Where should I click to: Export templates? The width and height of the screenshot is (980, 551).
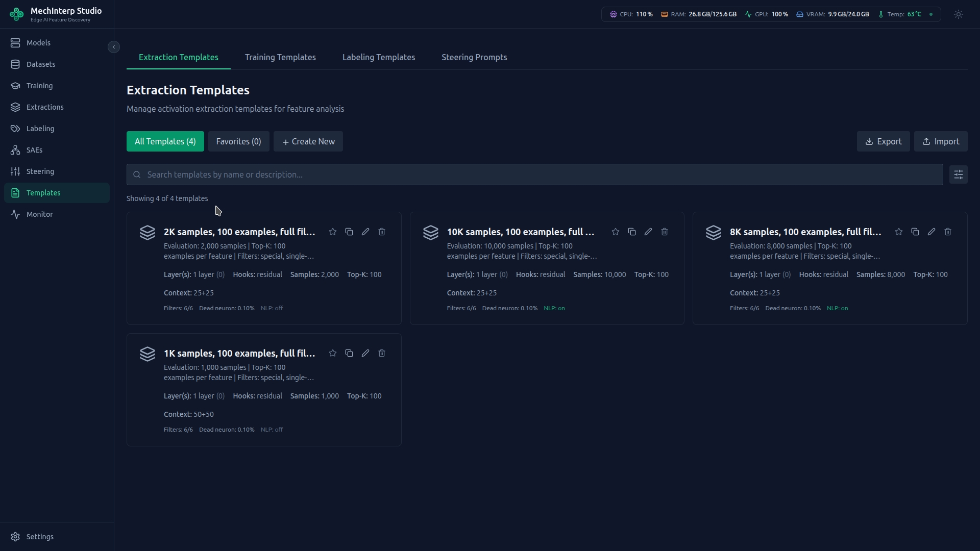(x=884, y=141)
